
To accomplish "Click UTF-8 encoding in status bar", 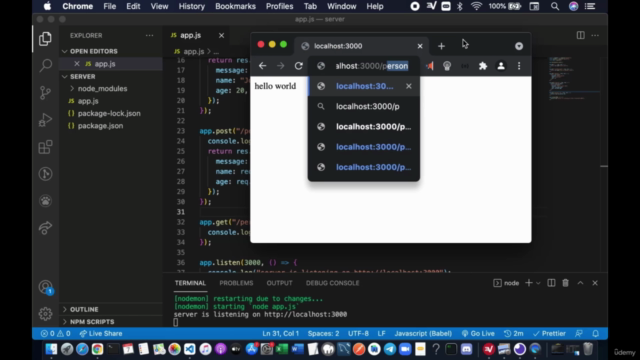I will 358,333.
